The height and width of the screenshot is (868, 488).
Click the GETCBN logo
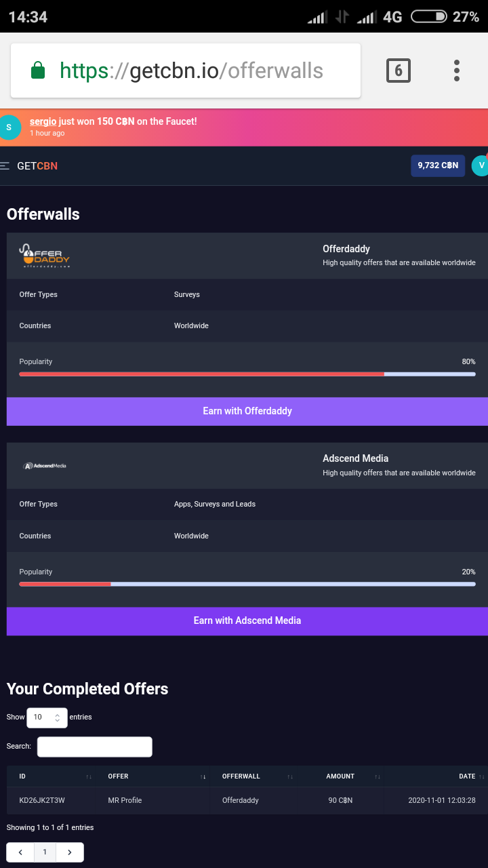point(37,165)
